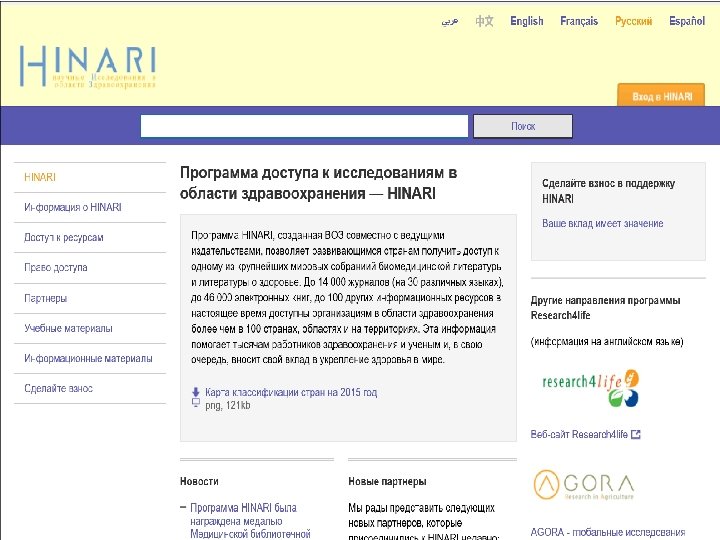This screenshot has width=720, height=540.
Task: Click the Поиск search button
Action: [523, 126]
